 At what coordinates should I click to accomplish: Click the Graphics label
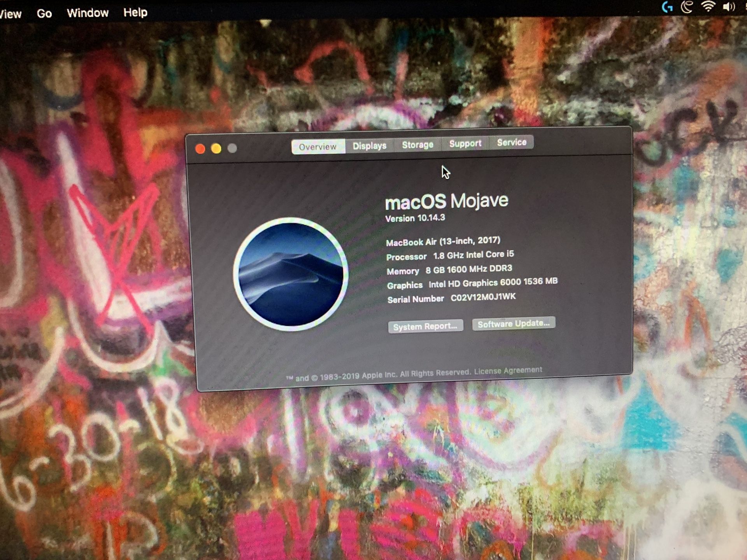(x=405, y=285)
